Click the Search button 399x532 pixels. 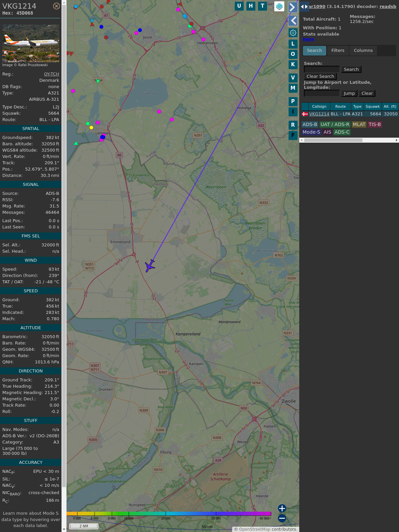(x=351, y=69)
